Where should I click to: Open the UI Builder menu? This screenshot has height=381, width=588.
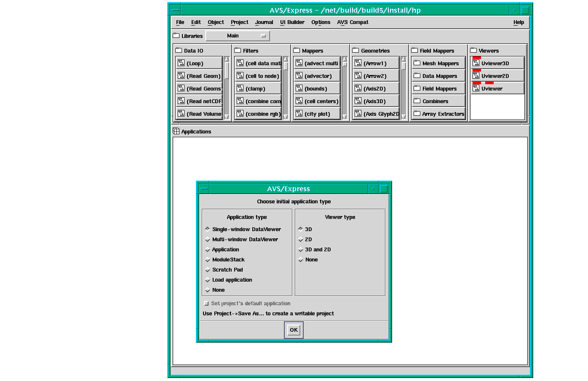pyautogui.click(x=292, y=22)
